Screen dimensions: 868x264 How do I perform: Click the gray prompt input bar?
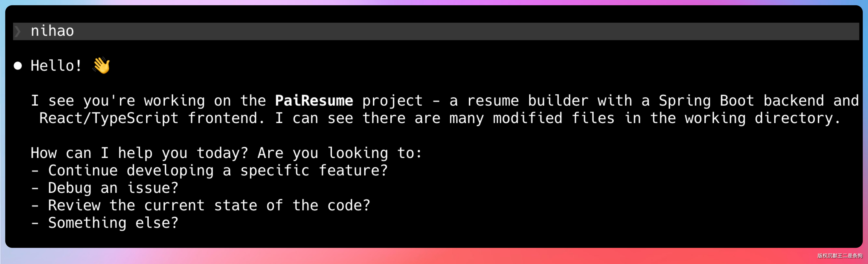[x=438, y=31]
